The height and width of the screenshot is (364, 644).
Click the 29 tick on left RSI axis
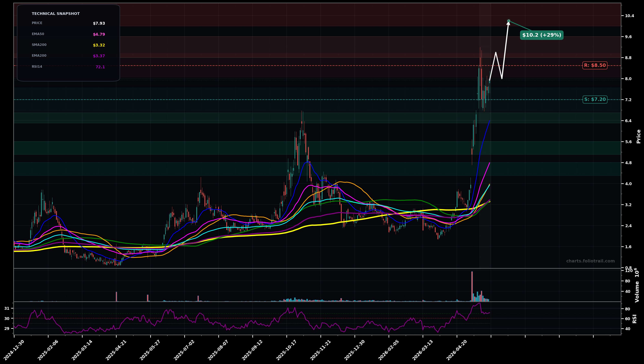tap(7, 329)
